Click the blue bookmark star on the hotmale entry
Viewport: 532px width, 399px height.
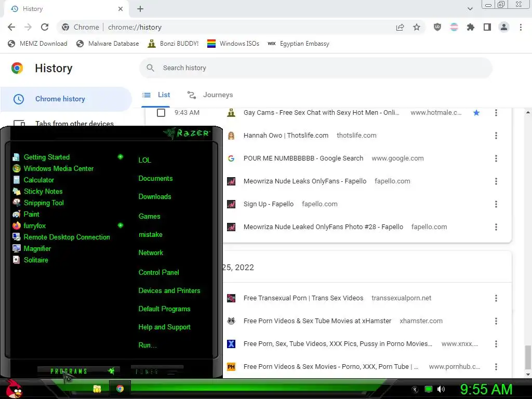tap(476, 113)
